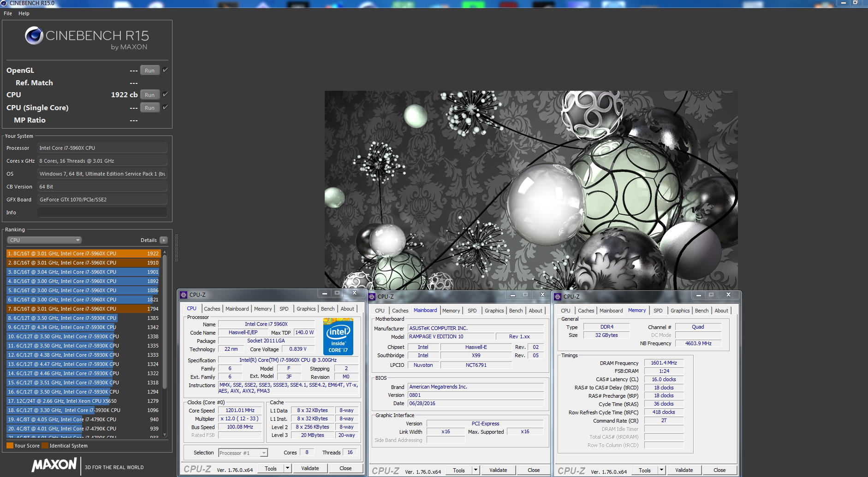Select ranking row 2 with score 1910
The height and width of the screenshot is (477, 868).
(x=83, y=263)
